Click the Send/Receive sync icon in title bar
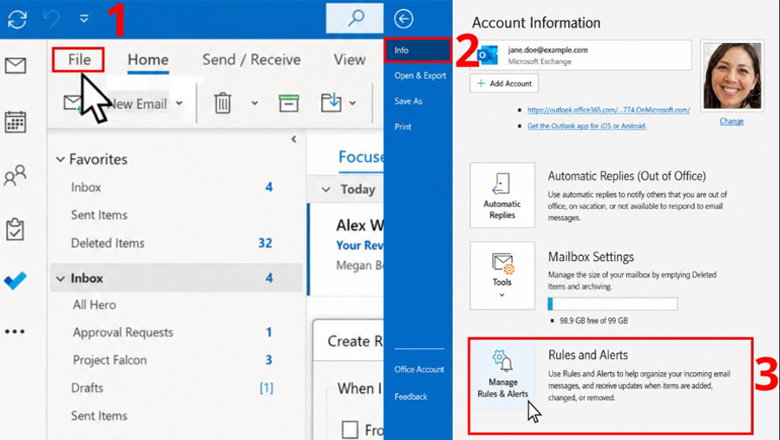The image size is (780, 440). pyautogui.click(x=17, y=19)
